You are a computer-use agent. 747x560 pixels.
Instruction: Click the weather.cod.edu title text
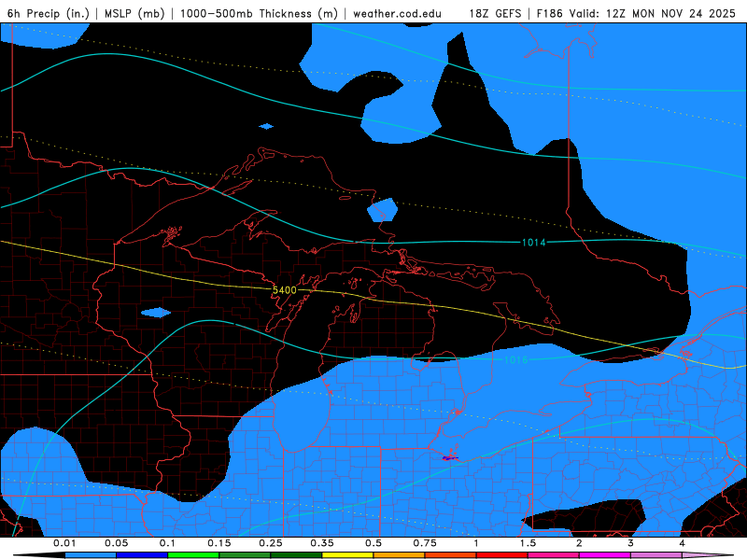(x=397, y=13)
